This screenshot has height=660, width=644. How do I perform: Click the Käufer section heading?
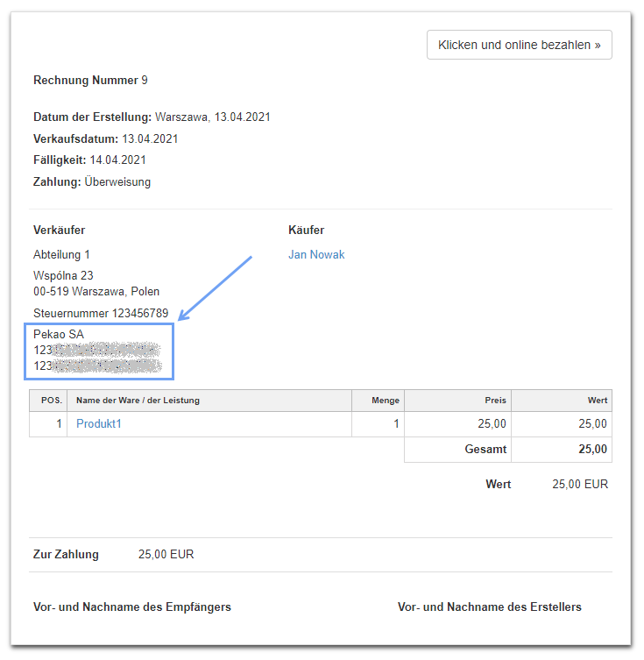click(x=306, y=231)
